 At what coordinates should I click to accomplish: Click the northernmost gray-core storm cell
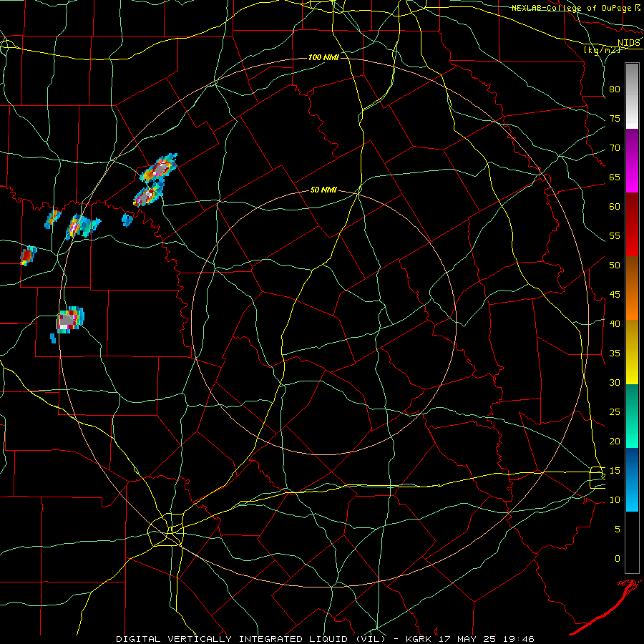point(159,168)
